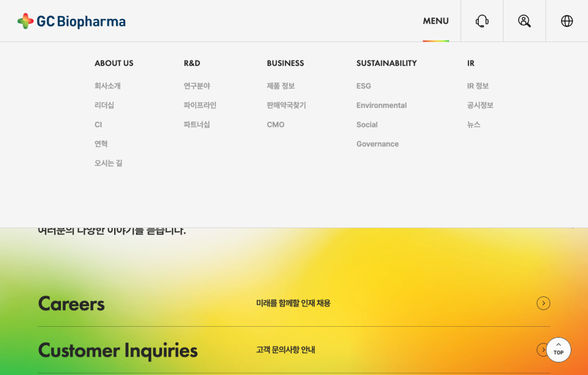Open IR 정보 page
588x375 pixels.
(478, 86)
